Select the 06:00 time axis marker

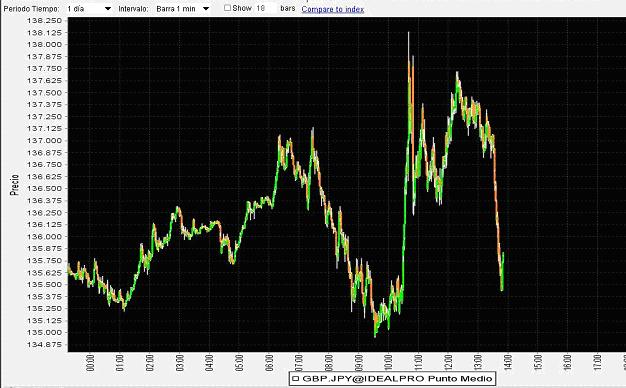tap(269, 362)
